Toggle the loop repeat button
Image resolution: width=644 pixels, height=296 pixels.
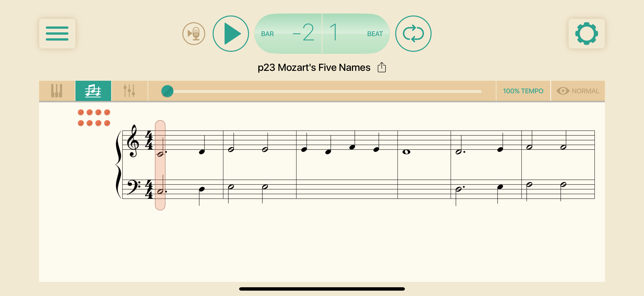point(413,33)
